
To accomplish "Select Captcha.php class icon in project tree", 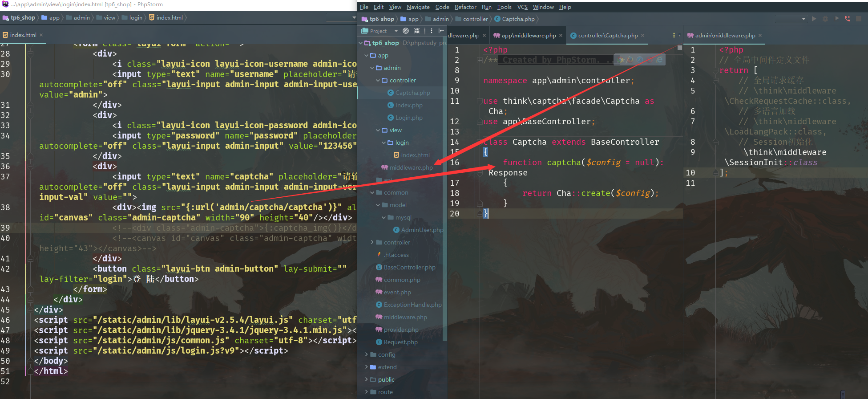I will coord(390,93).
